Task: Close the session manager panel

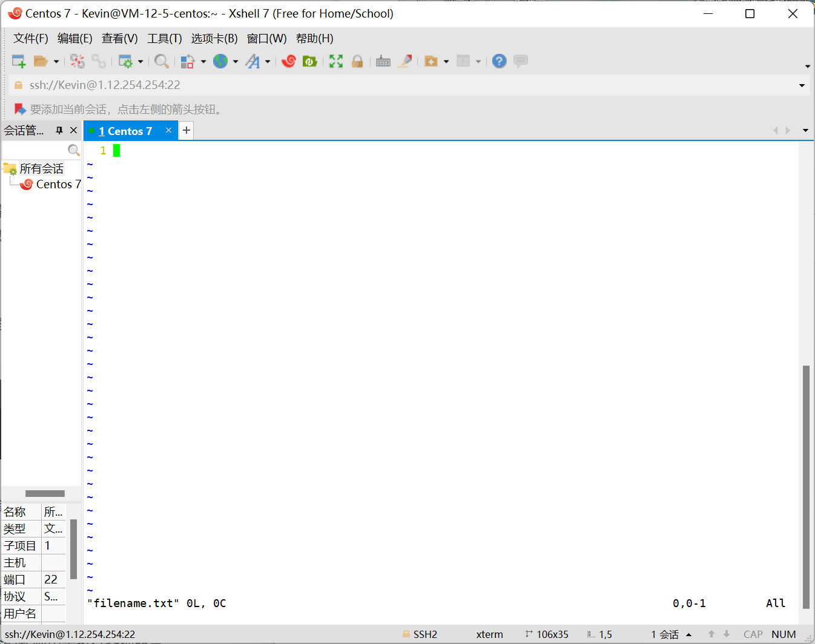Action: pos(74,130)
